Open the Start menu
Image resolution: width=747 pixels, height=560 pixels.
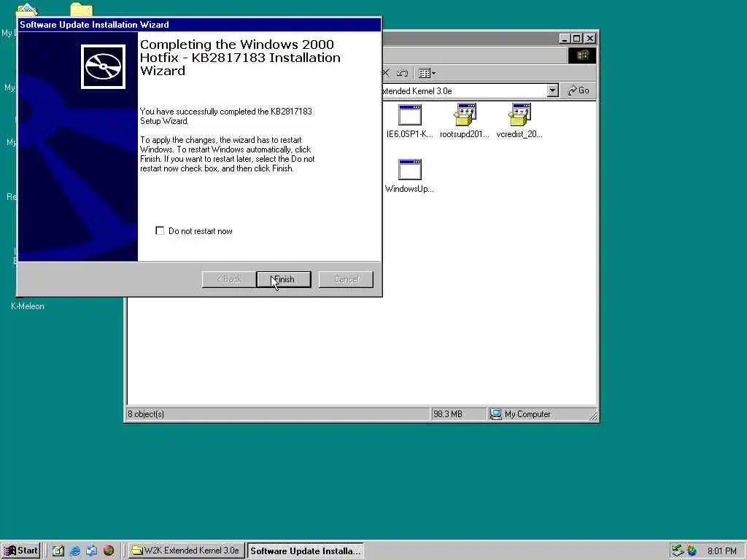[20, 551]
